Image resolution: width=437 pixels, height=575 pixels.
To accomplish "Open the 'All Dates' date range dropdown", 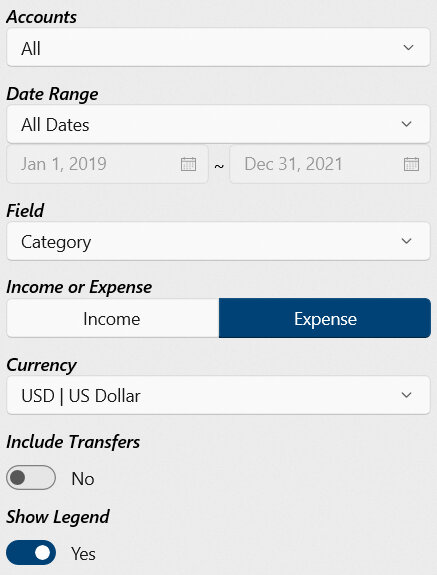I will point(218,124).
